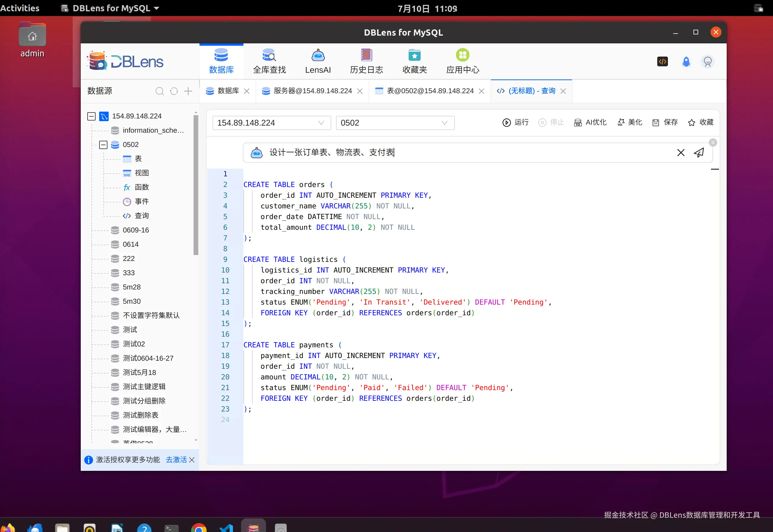Add a new data source with plus icon

pyautogui.click(x=188, y=91)
